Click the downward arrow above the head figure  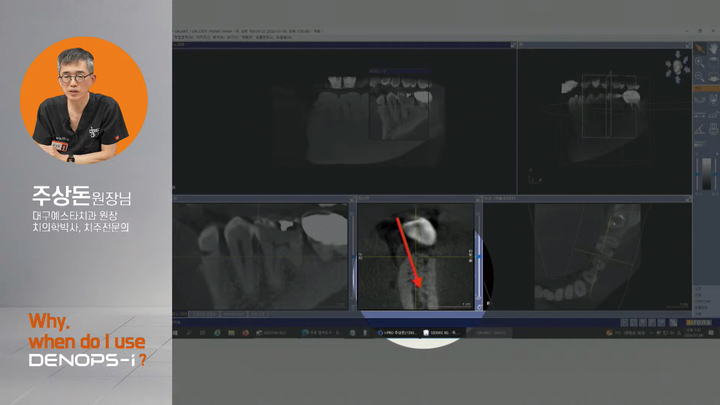[x=678, y=55]
